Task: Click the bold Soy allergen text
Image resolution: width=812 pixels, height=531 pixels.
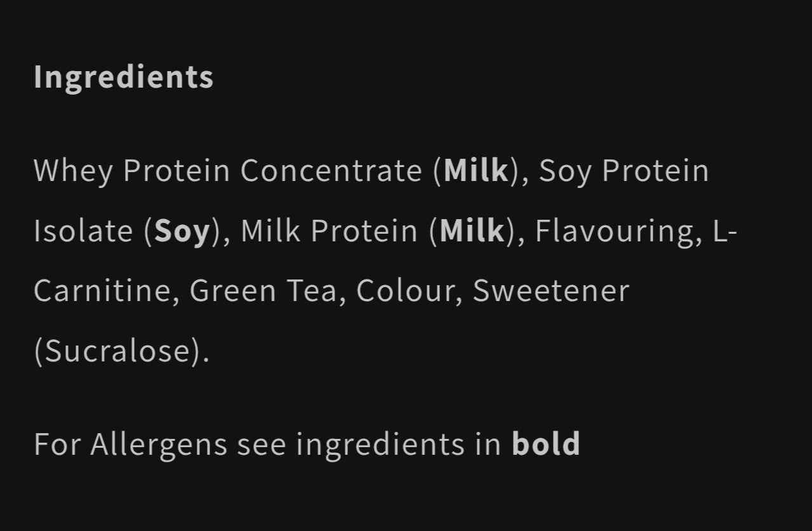Action: coord(182,232)
